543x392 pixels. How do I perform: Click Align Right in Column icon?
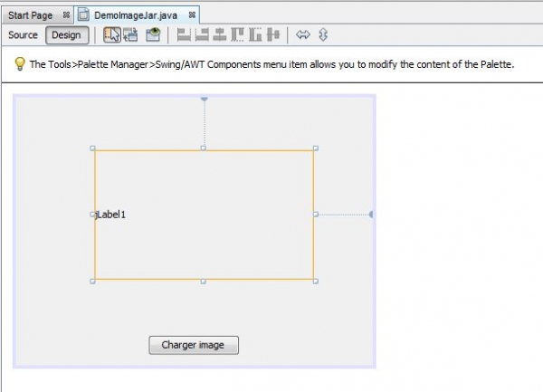tap(202, 35)
